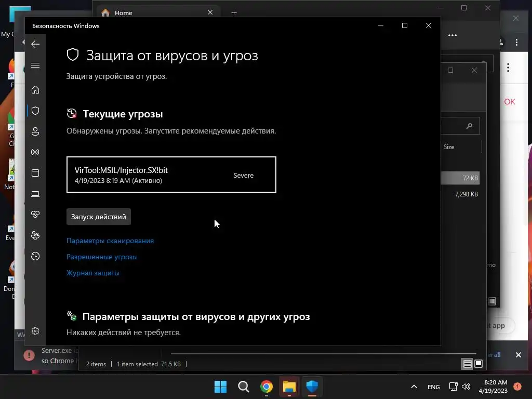
Task: Open Account protection in the sidebar
Action: tap(35, 131)
